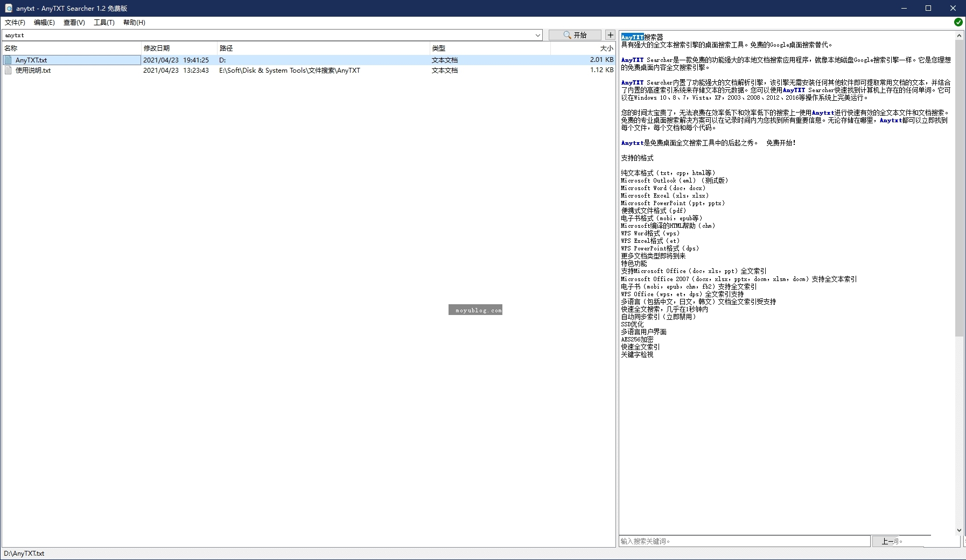Select the 使用说明.txt result file name
966x560 pixels.
(33, 71)
